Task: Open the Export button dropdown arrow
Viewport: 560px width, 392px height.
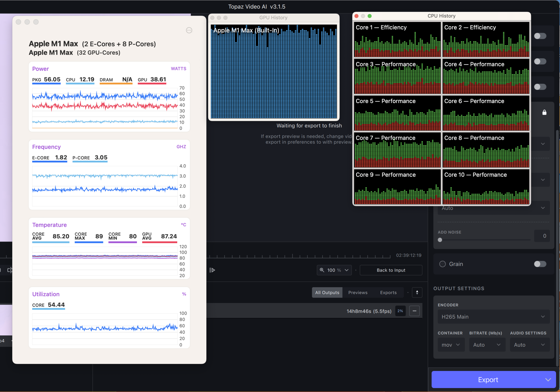Action: (548, 380)
